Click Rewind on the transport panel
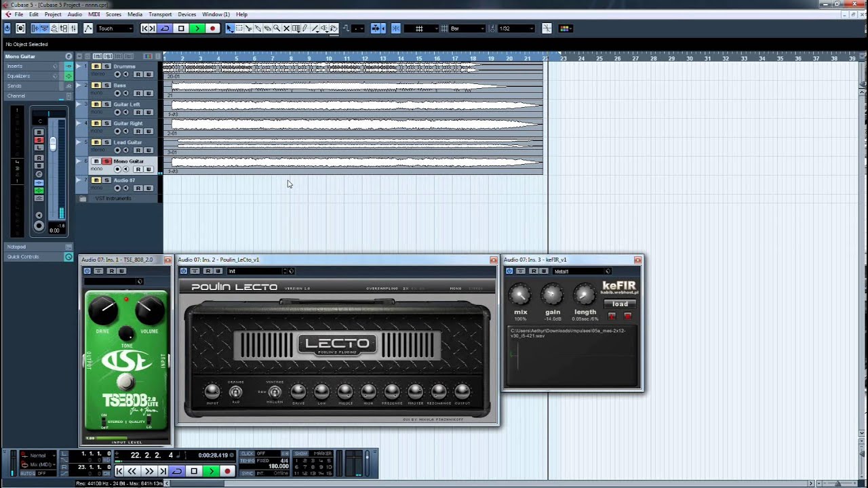Screen dimensions: 868x488 (134, 471)
